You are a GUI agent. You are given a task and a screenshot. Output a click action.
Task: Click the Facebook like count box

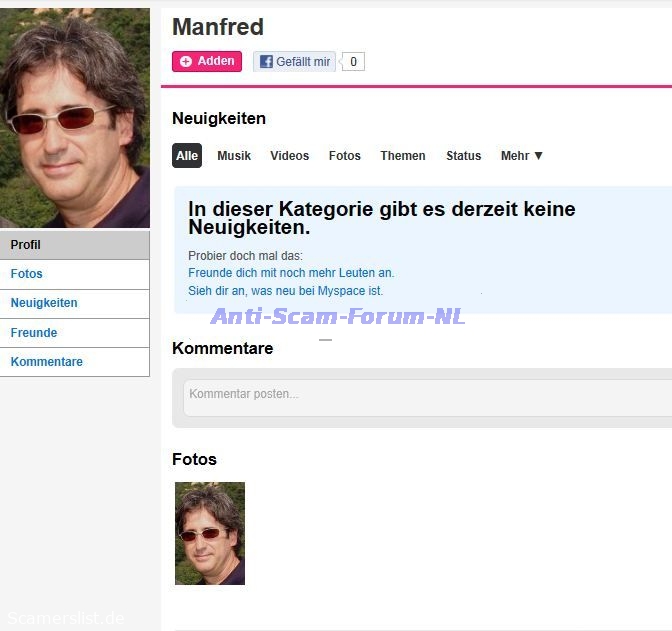pyautogui.click(x=353, y=62)
